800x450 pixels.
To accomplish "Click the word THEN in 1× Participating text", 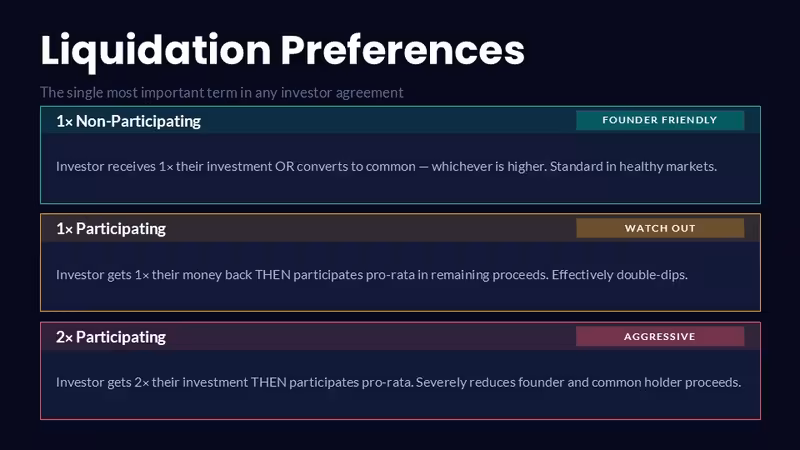I will click(x=272, y=274).
